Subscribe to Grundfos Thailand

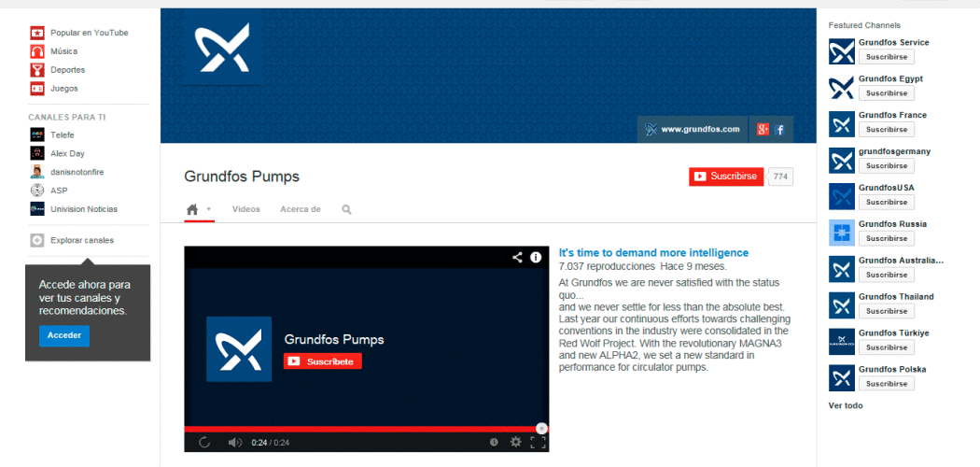[887, 311]
